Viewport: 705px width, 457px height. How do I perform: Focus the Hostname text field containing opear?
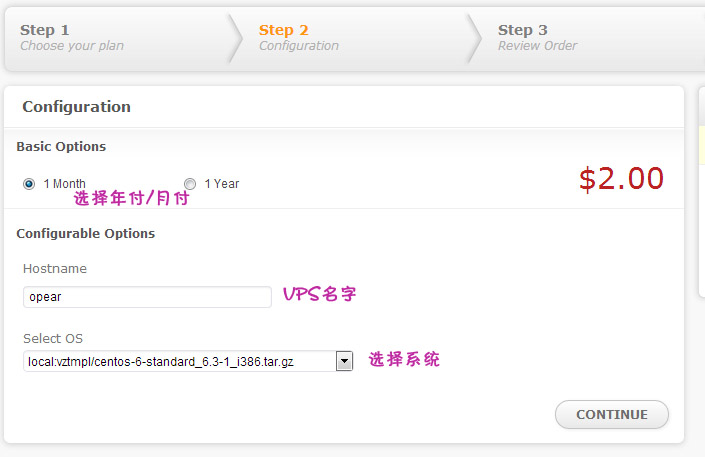coord(147,297)
